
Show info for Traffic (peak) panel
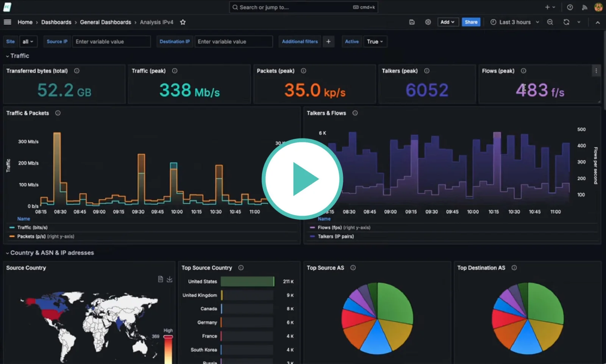[x=175, y=71]
